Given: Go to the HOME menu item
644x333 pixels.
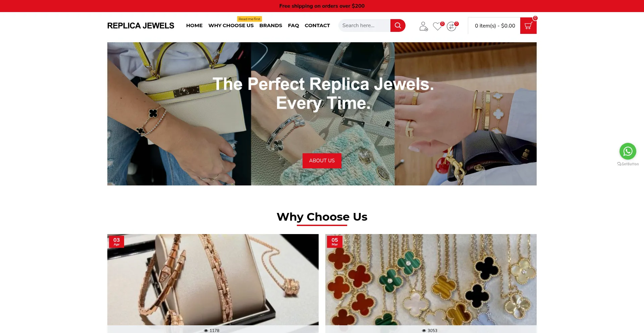Looking at the screenshot, I should tap(194, 25).
